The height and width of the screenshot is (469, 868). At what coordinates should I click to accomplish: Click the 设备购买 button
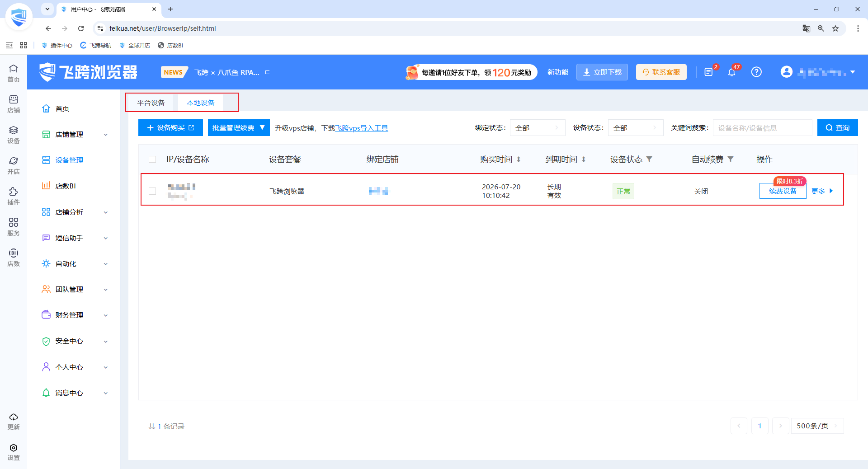[x=170, y=128]
